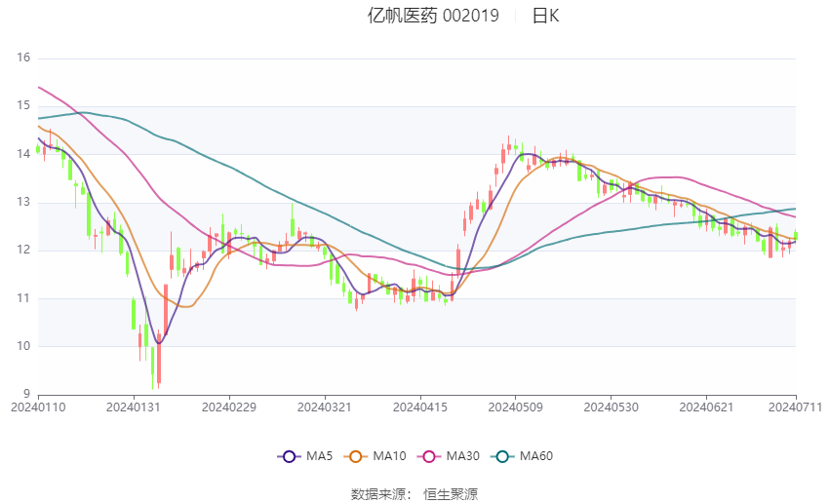829x504 pixels.
Task: Click the y-axis value 15
Action: 23,105
